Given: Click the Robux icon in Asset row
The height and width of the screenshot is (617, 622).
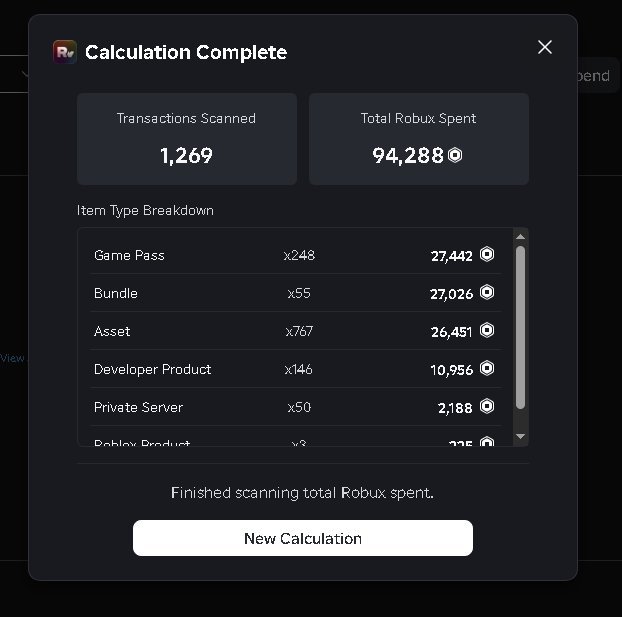Looking at the screenshot, I should pos(487,330).
